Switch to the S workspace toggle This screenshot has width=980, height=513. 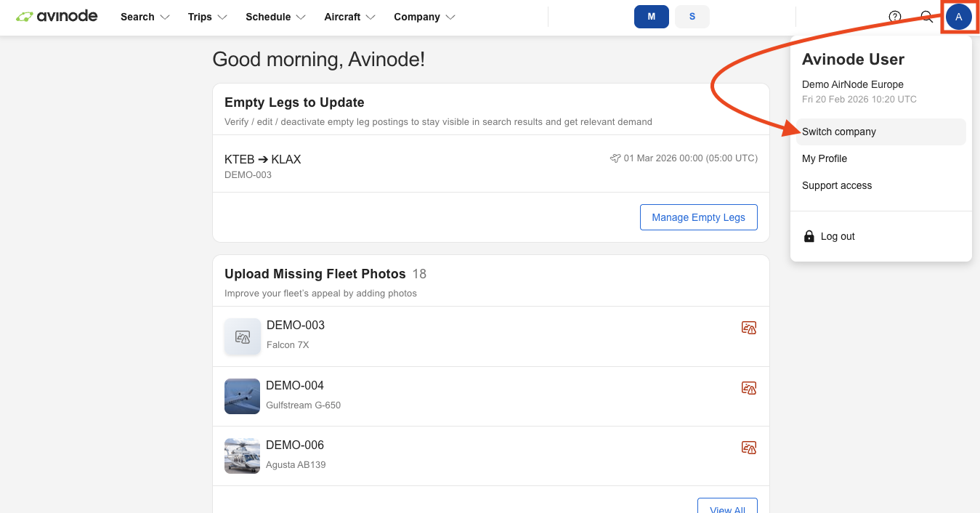click(692, 16)
